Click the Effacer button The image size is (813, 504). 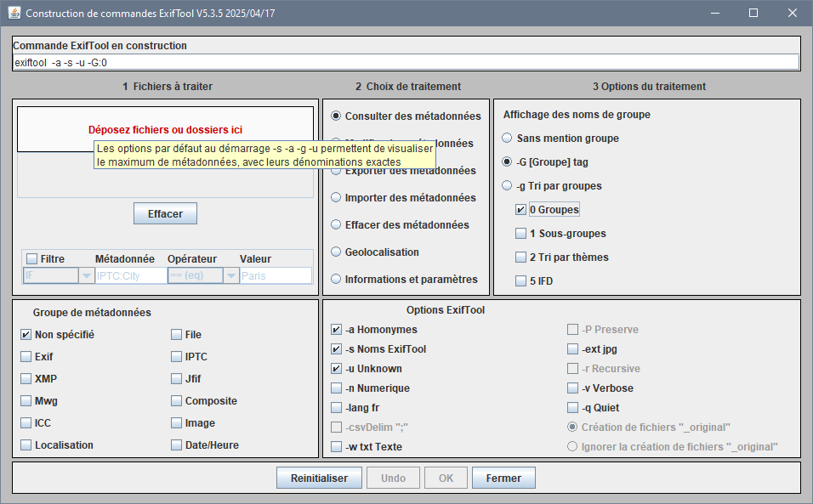(165, 213)
